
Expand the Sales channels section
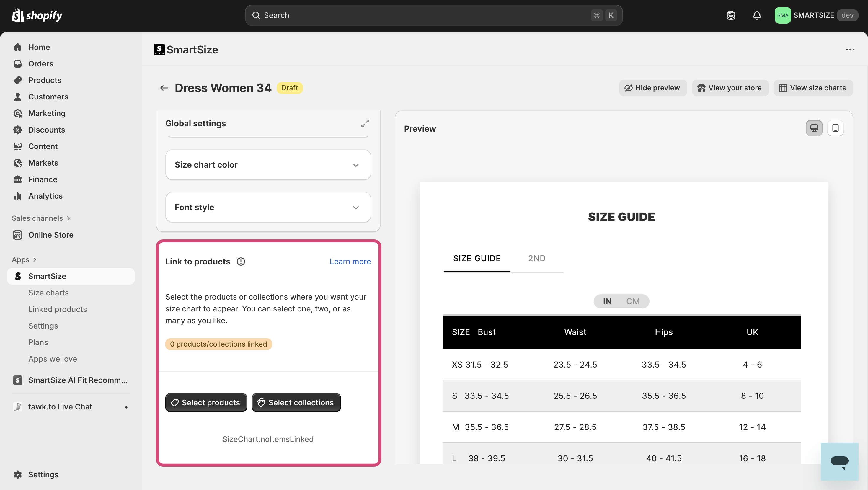(x=41, y=218)
